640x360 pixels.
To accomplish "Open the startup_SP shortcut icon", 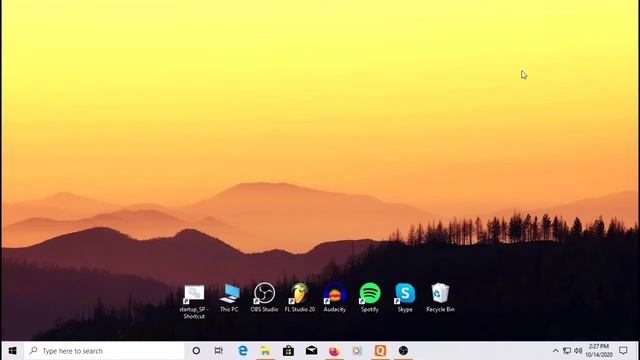I will [x=194, y=301].
